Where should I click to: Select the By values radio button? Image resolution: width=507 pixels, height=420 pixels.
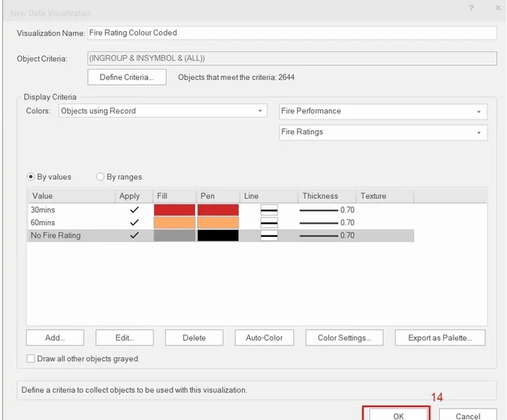pos(31,177)
